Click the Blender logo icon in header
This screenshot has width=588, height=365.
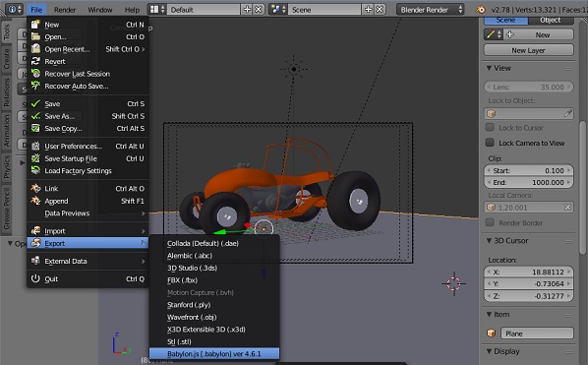point(481,10)
